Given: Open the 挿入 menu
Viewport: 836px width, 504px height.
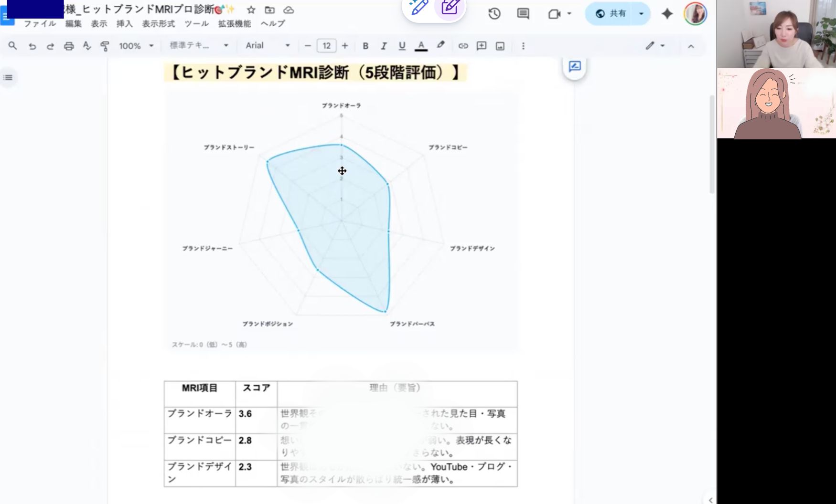Looking at the screenshot, I should (124, 23).
